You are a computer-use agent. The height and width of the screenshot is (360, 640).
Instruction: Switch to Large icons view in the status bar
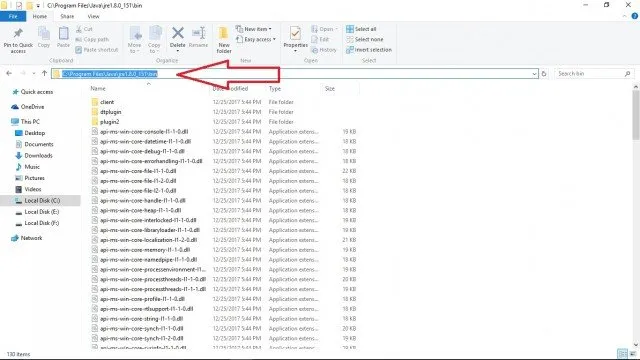click(633, 354)
